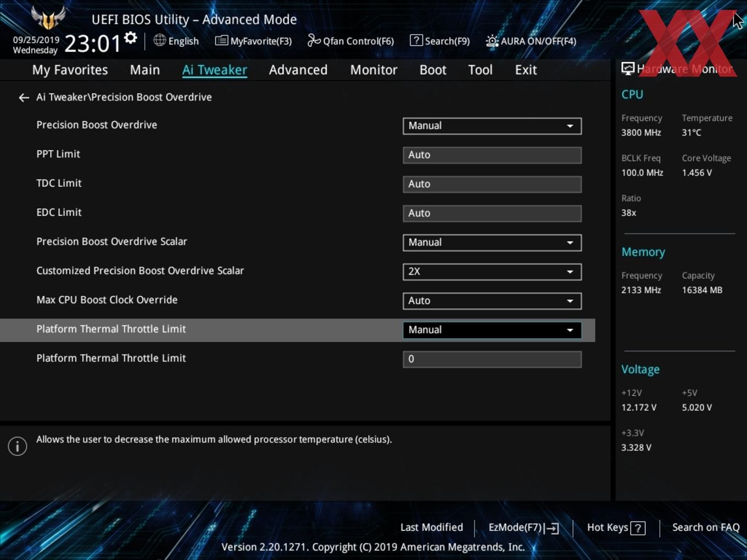
Task: Select the Ai Tweaker tab
Action: pos(215,70)
